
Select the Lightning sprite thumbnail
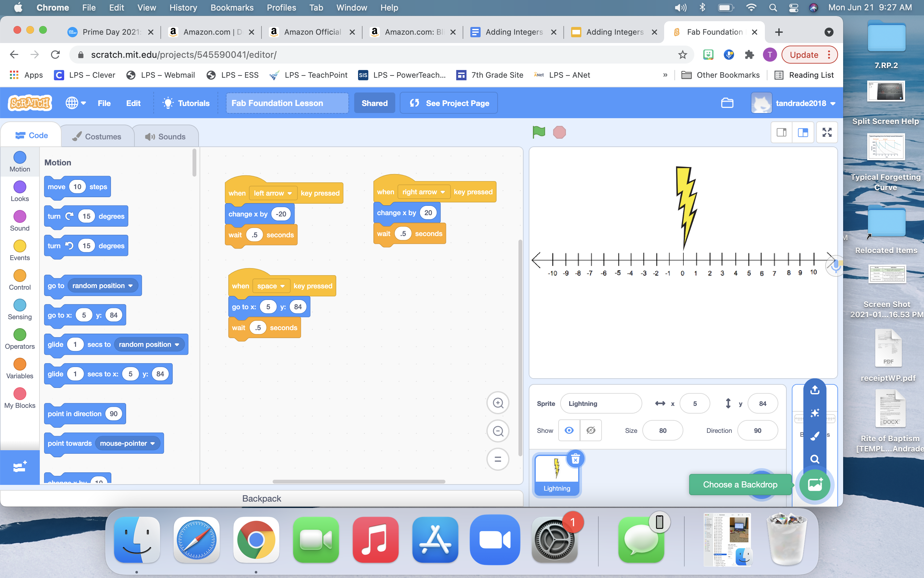coord(557,475)
